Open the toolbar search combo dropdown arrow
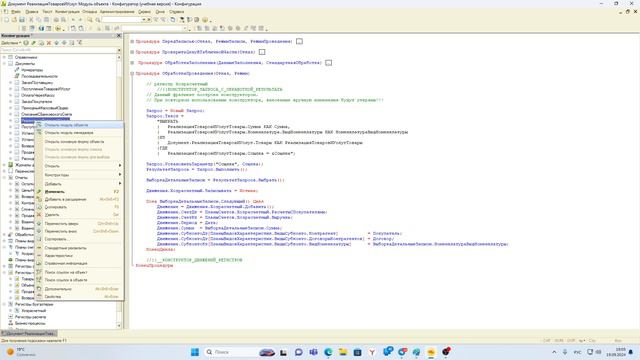Screen dimensions: 640x360 click(144, 20)
